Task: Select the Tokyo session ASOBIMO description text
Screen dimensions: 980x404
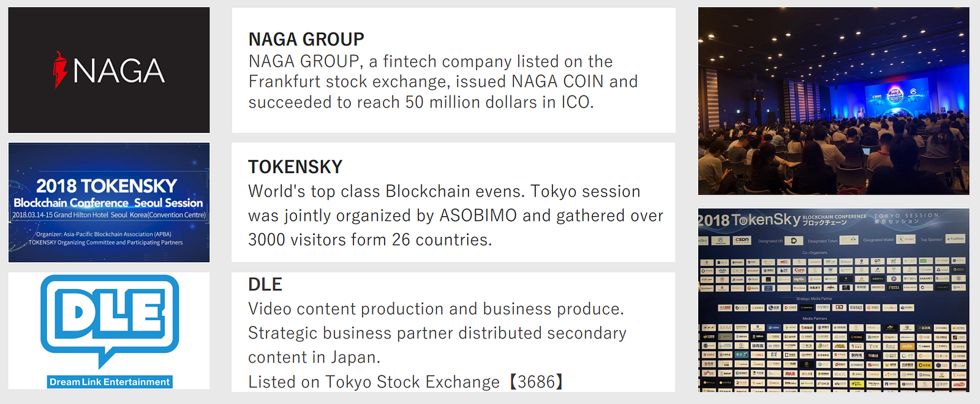Action: tap(454, 215)
